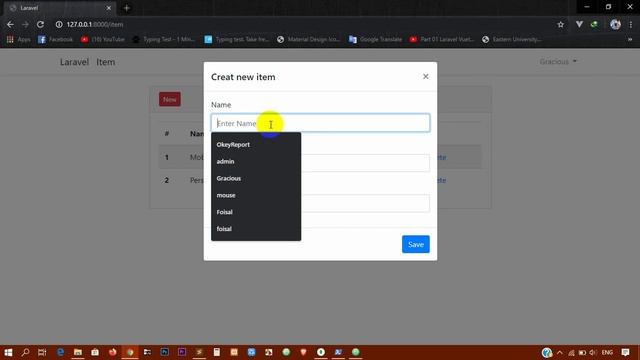Open the Chrome three-dot menu
640x360 pixels.
(631, 24)
